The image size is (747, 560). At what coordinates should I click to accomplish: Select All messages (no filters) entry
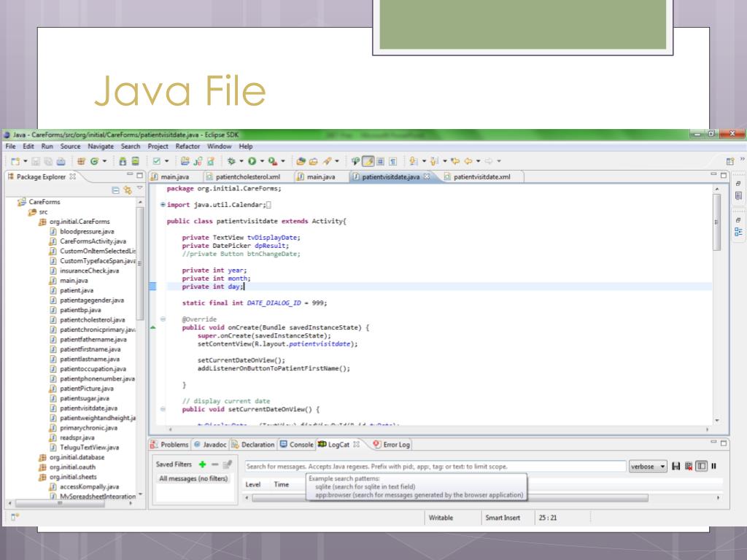pos(194,479)
